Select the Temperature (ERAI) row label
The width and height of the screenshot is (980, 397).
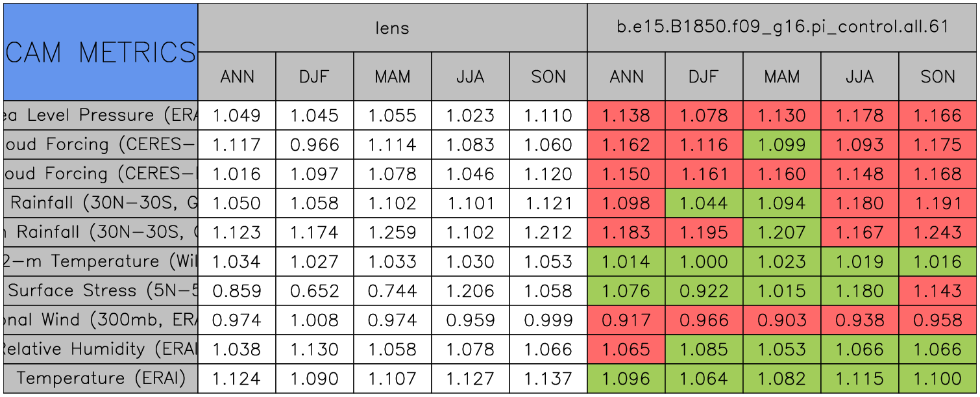tap(101, 379)
